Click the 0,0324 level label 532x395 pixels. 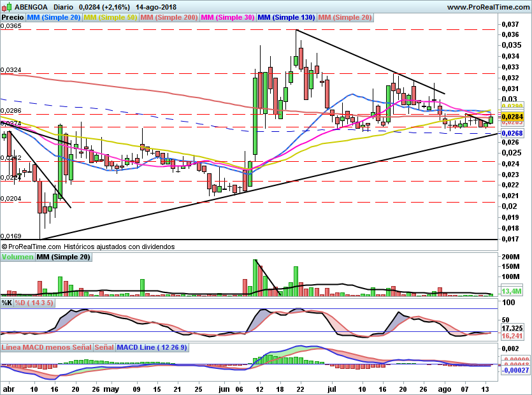pos(11,70)
